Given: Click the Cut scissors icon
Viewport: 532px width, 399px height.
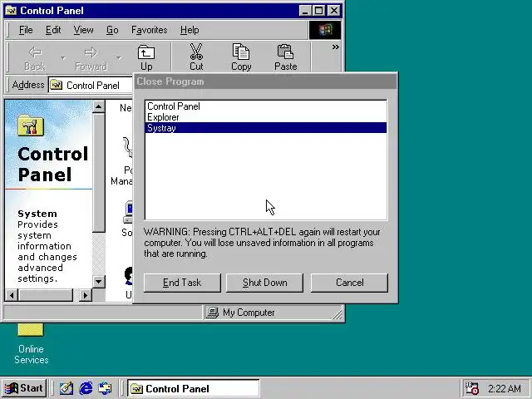Looking at the screenshot, I should 196,52.
